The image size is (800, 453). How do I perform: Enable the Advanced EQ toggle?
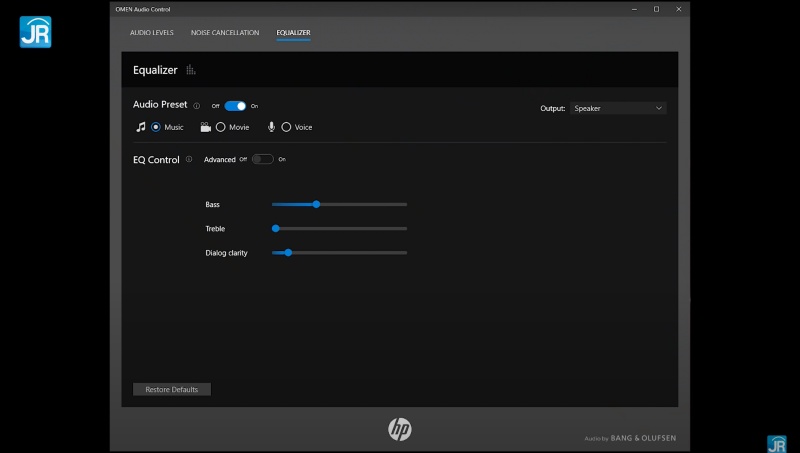262,159
